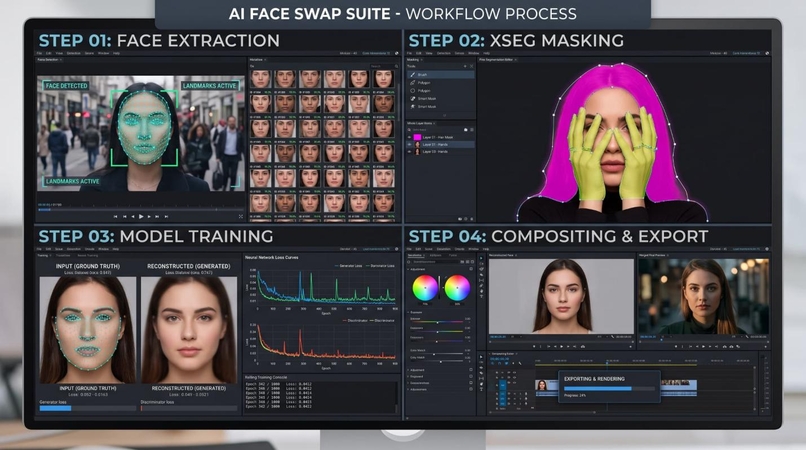This screenshot has height=450, width=806.
Task: Open the Help menu in the Step 01 window
Action: coord(116,53)
